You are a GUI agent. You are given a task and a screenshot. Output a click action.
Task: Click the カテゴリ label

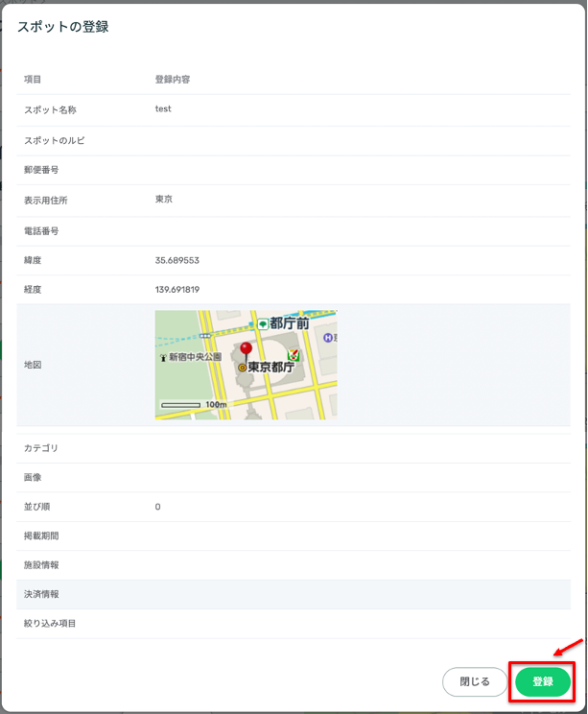[41, 448]
